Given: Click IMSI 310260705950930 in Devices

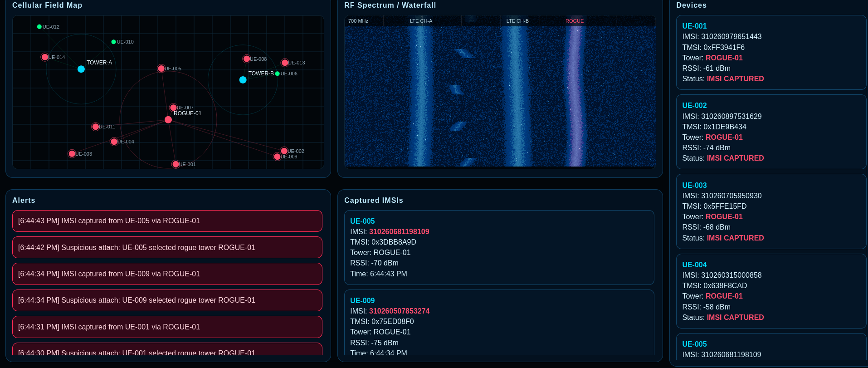Looking at the screenshot, I should point(722,196).
